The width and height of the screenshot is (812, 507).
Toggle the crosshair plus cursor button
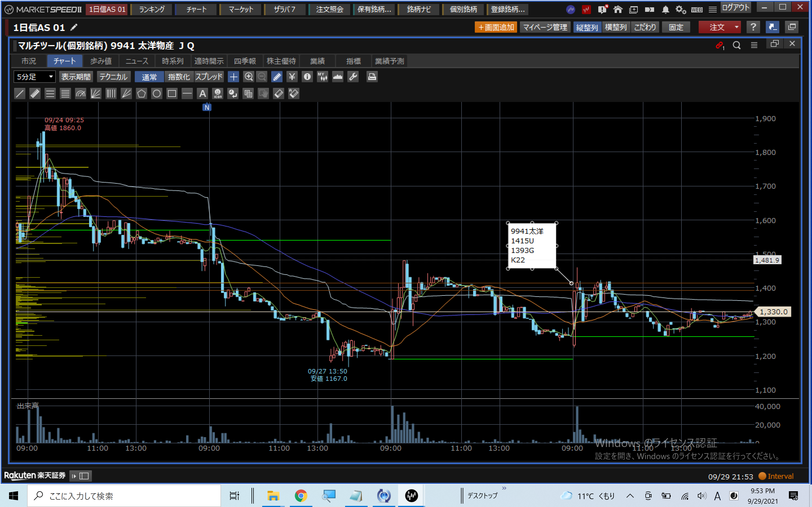click(x=233, y=77)
